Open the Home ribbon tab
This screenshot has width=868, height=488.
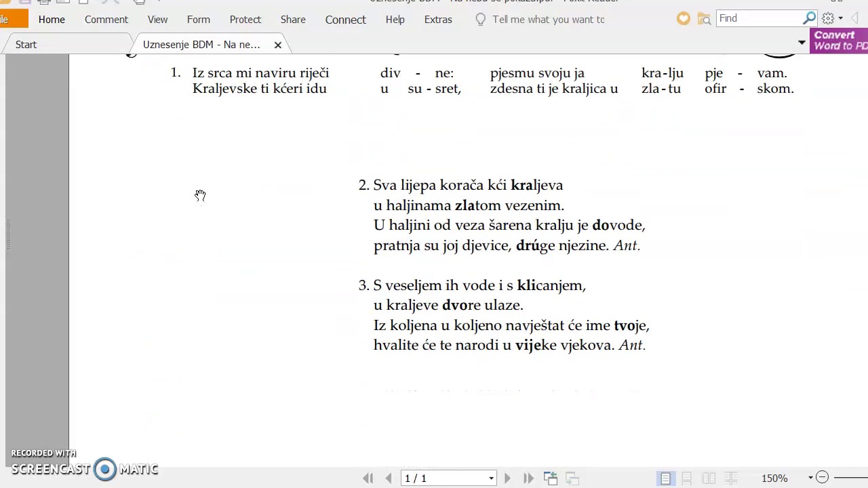click(52, 20)
